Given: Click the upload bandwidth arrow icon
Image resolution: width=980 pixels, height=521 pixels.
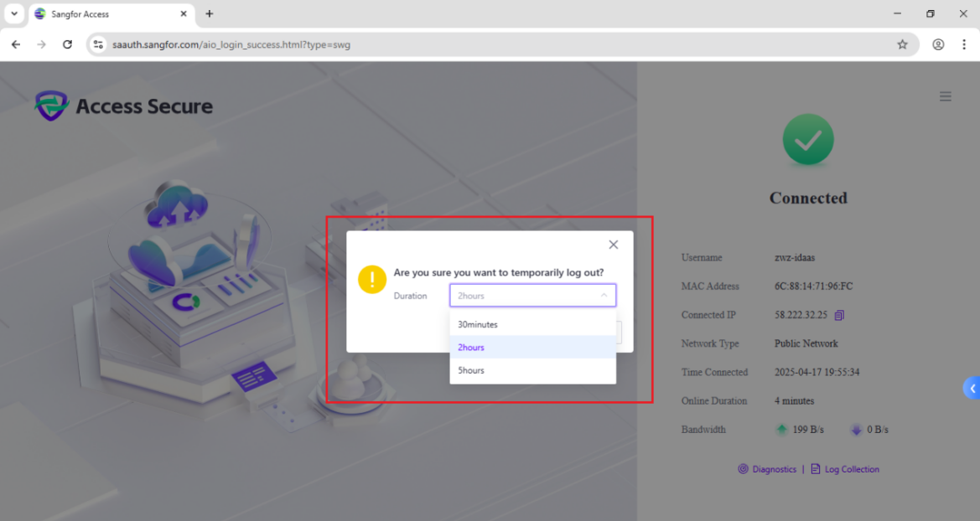Looking at the screenshot, I should [781, 429].
